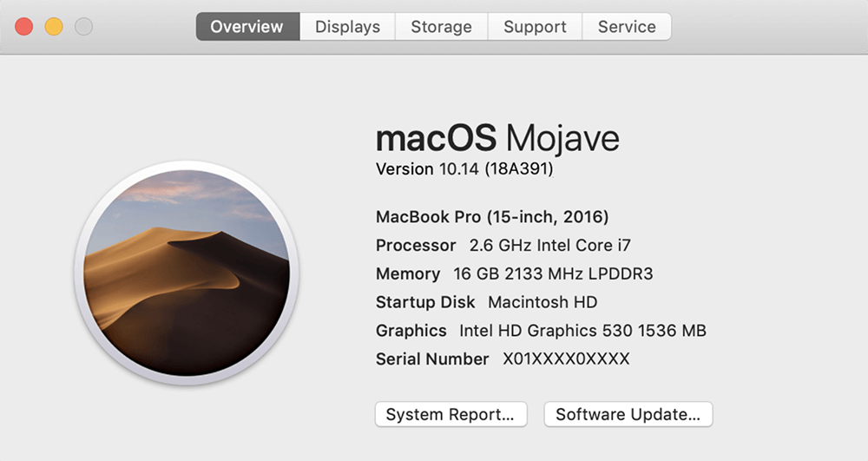The image size is (868, 461).
Task: Click the Serial Number label
Action: (432, 359)
